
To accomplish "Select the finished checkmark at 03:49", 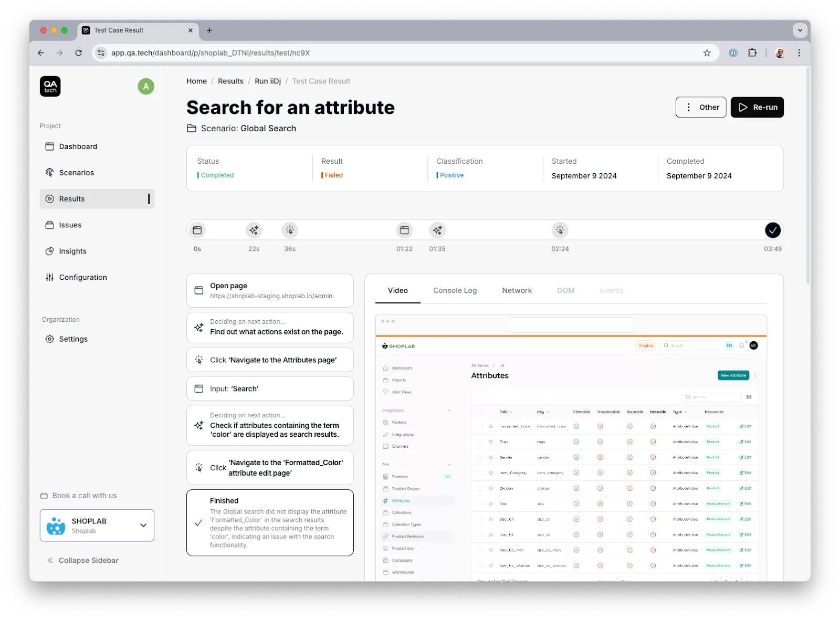I will click(x=773, y=230).
